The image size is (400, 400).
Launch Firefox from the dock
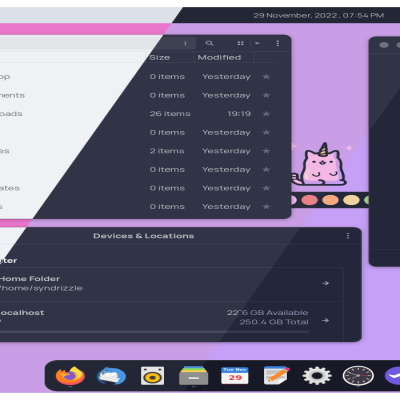[x=70, y=376]
